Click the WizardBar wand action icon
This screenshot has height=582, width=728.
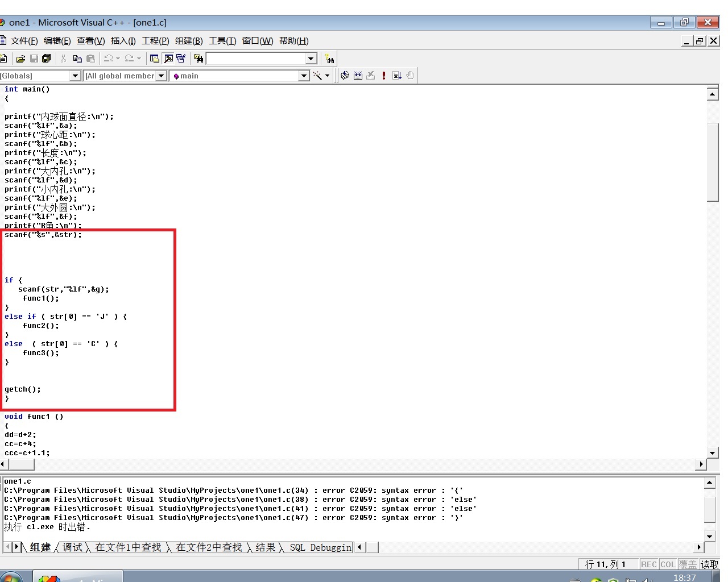(317, 76)
